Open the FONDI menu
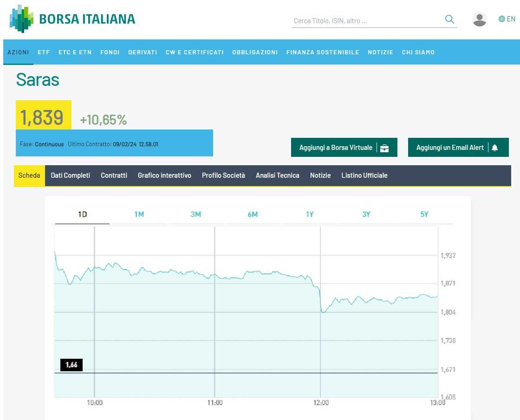This screenshot has width=520, height=420. click(x=110, y=52)
